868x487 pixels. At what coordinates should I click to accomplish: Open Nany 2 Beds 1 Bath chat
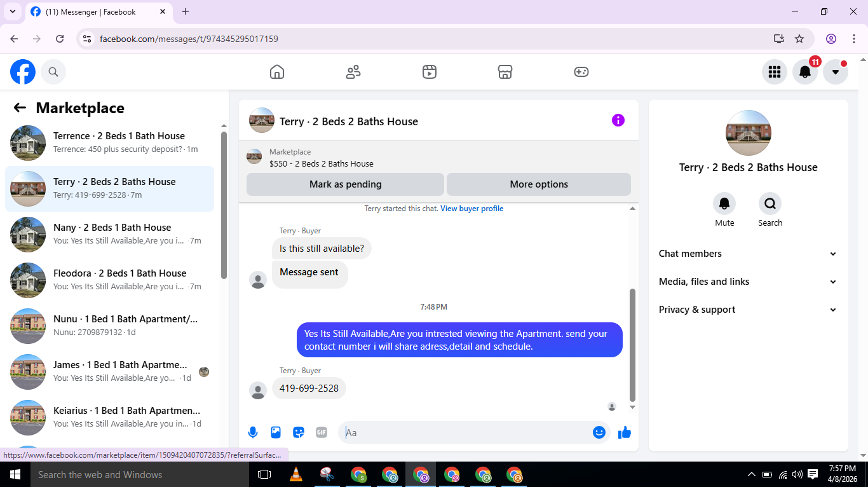[x=109, y=234]
